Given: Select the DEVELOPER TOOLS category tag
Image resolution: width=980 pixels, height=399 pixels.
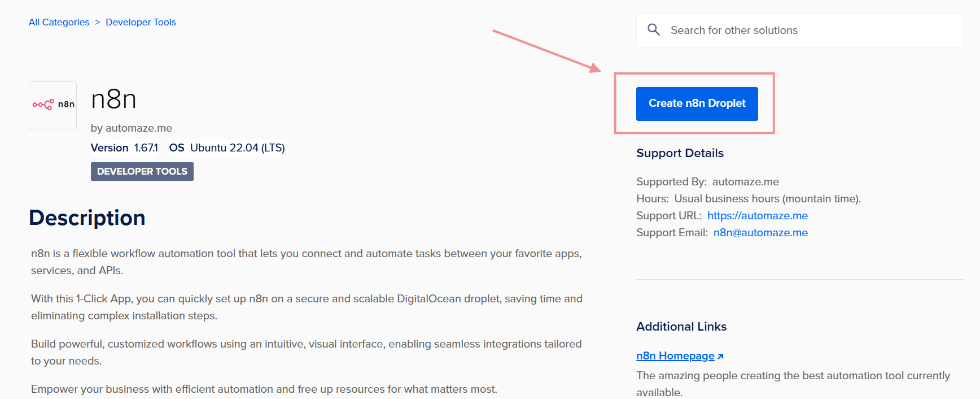Looking at the screenshot, I should click(142, 171).
